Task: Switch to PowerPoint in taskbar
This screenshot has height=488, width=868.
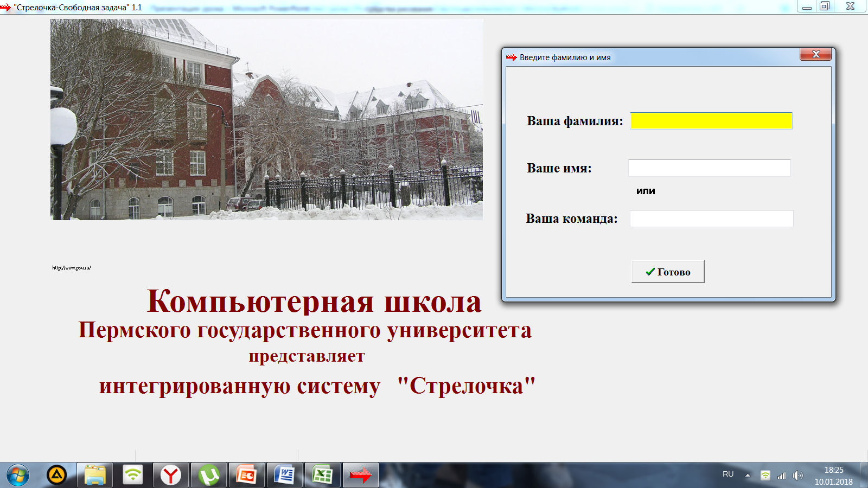Action: click(x=247, y=476)
